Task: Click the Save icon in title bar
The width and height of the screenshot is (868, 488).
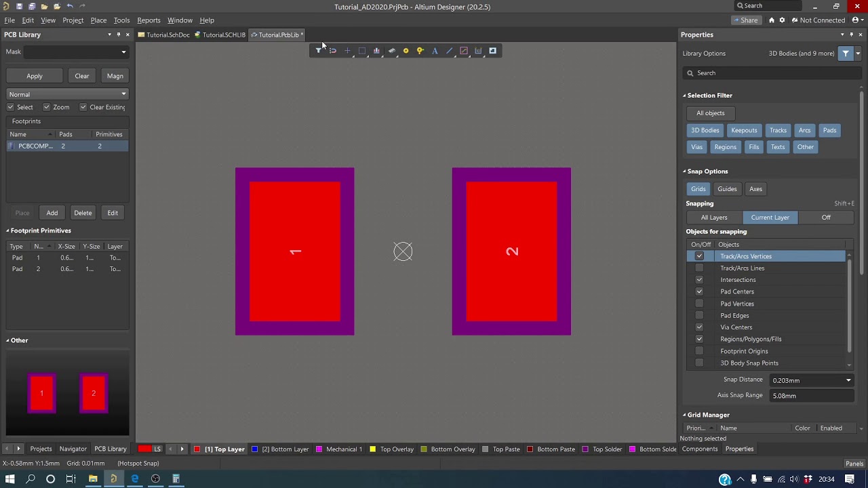Action: click(x=19, y=6)
